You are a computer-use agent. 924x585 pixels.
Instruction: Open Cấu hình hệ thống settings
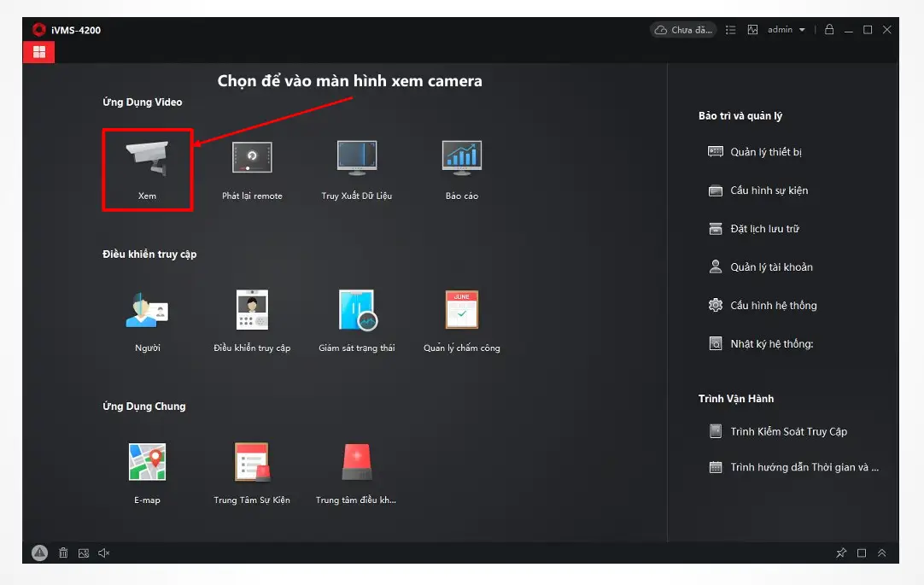coord(773,306)
